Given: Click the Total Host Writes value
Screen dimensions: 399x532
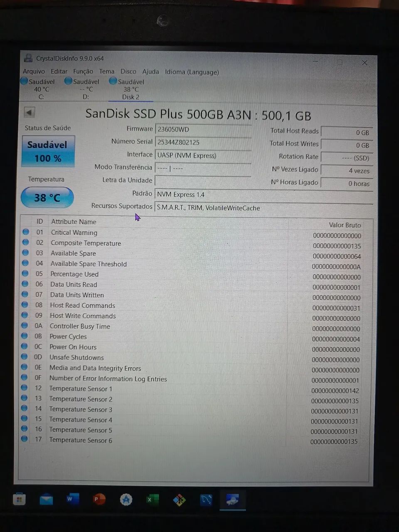Looking at the screenshot, I should pos(346,145).
